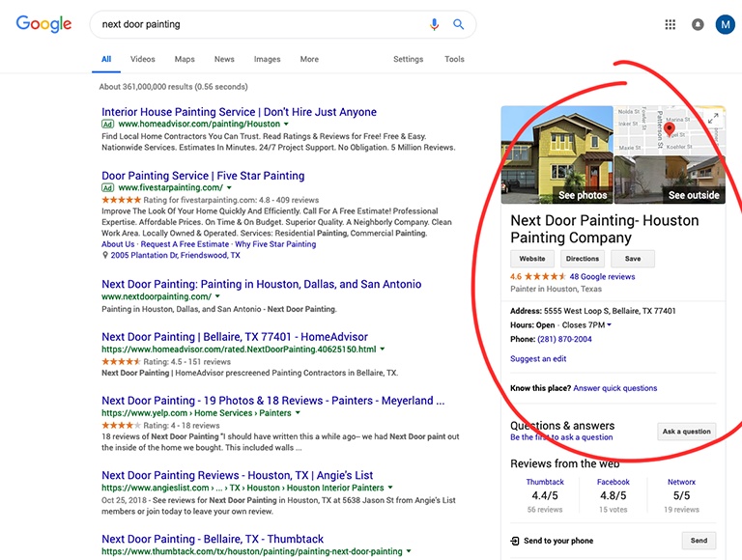The width and height of the screenshot is (742, 560).
Task: Click the Ask a question button
Action: coord(687,432)
